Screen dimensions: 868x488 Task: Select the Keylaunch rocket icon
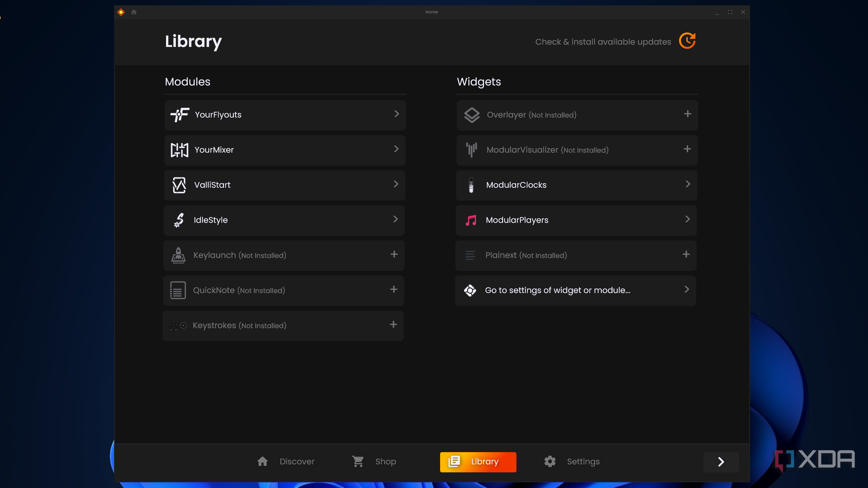click(x=178, y=255)
